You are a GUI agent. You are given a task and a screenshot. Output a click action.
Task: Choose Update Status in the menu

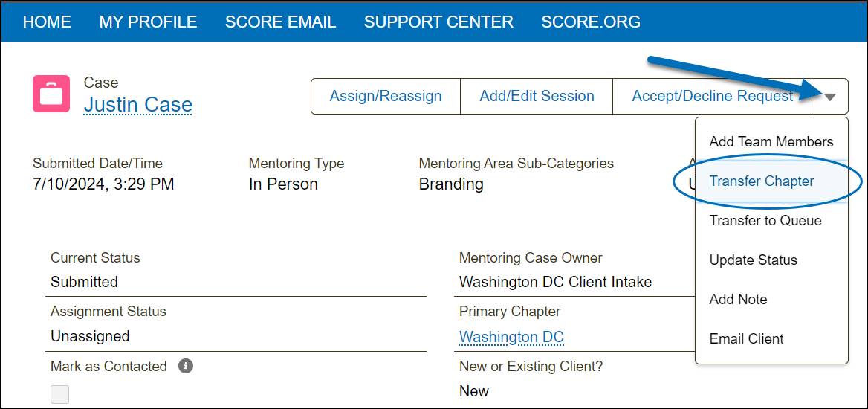(753, 260)
